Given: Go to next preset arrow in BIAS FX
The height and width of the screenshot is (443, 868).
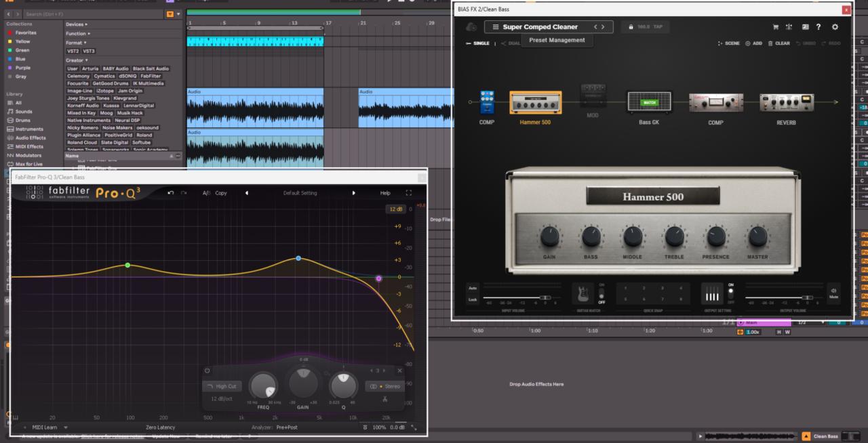Looking at the screenshot, I should click(x=604, y=27).
